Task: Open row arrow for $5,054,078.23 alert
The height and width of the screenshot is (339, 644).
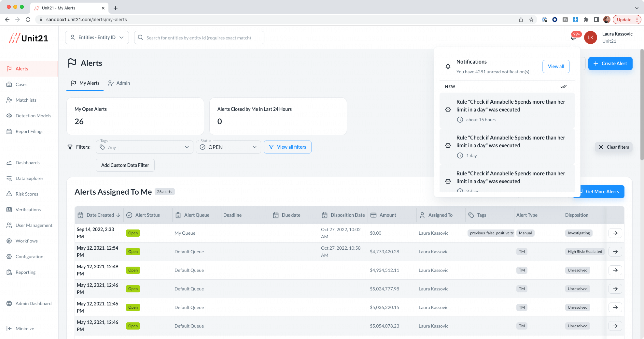Action: [x=615, y=326]
